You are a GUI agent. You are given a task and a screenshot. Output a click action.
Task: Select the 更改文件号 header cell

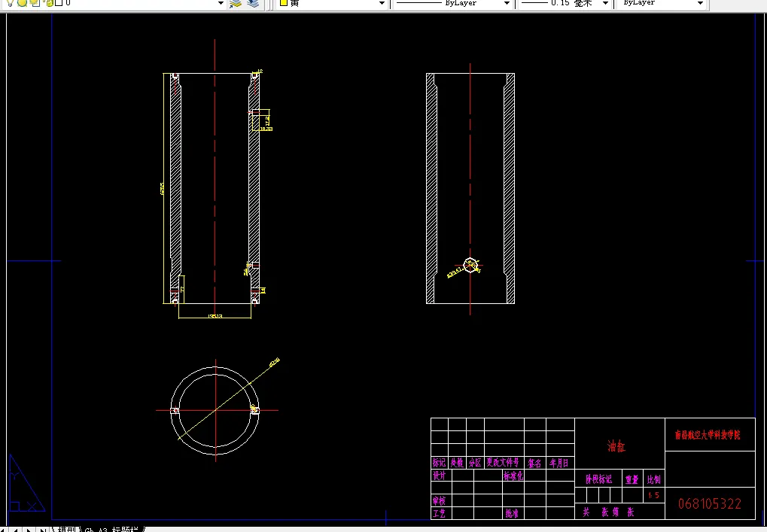(502, 462)
